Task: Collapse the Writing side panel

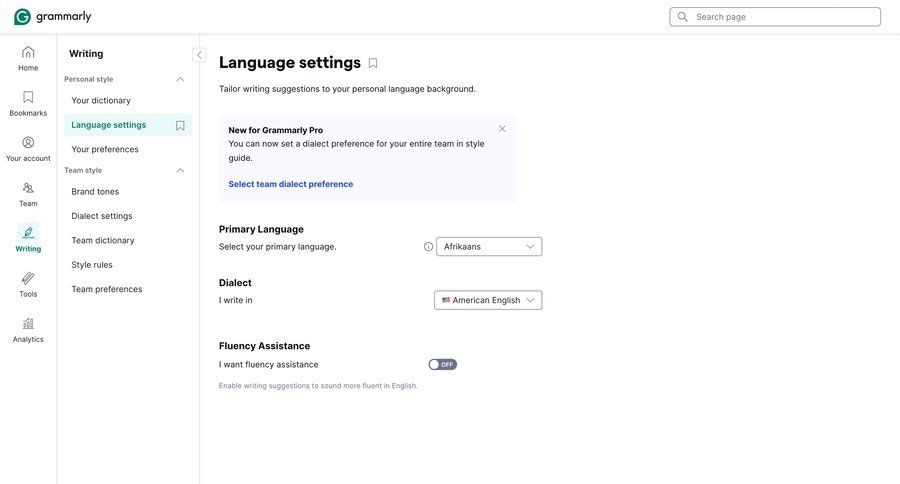Action: pyautogui.click(x=199, y=55)
